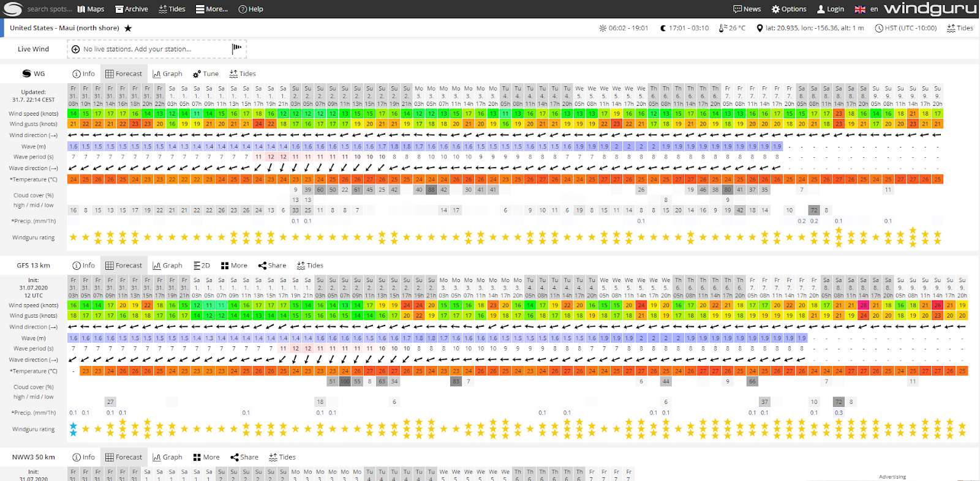Screen dimensions: 980x481
Task: Click the search spots input field
Action: coord(49,9)
